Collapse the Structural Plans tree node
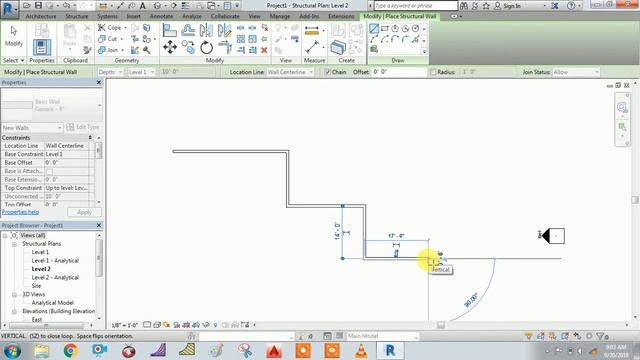The height and width of the screenshot is (360, 640). point(14,244)
